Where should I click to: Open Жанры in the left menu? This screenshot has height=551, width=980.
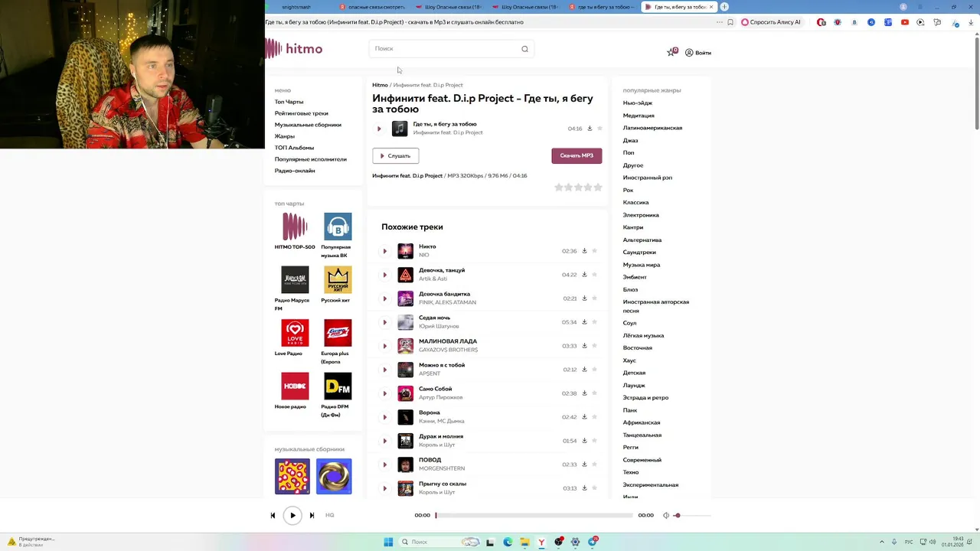[x=285, y=136]
